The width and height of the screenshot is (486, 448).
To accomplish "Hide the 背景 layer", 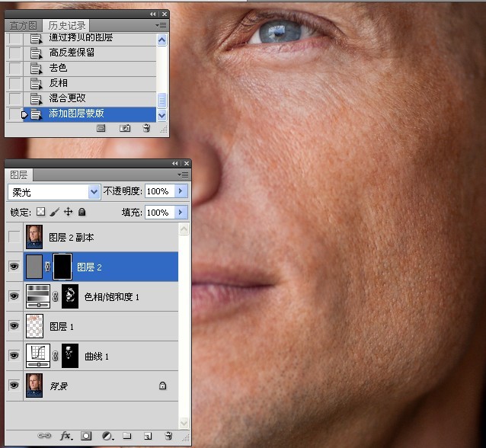I will (14, 386).
